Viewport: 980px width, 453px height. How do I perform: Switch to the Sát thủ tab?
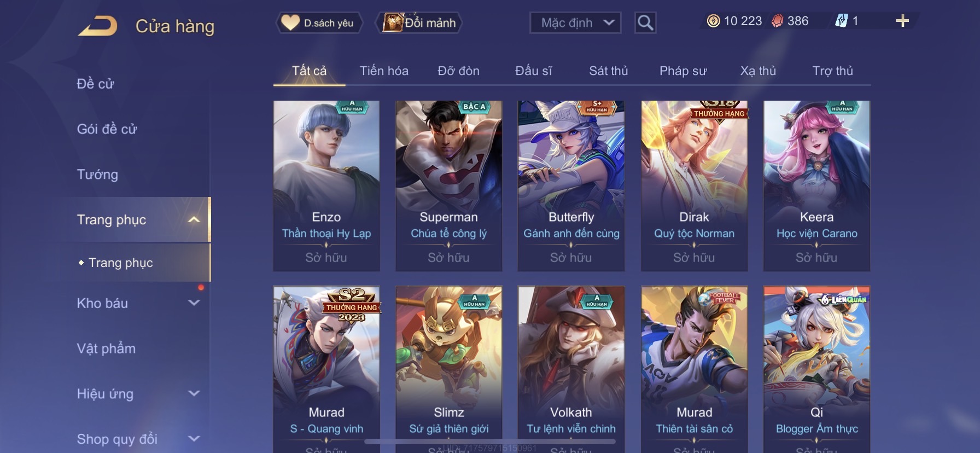(609, 71)
